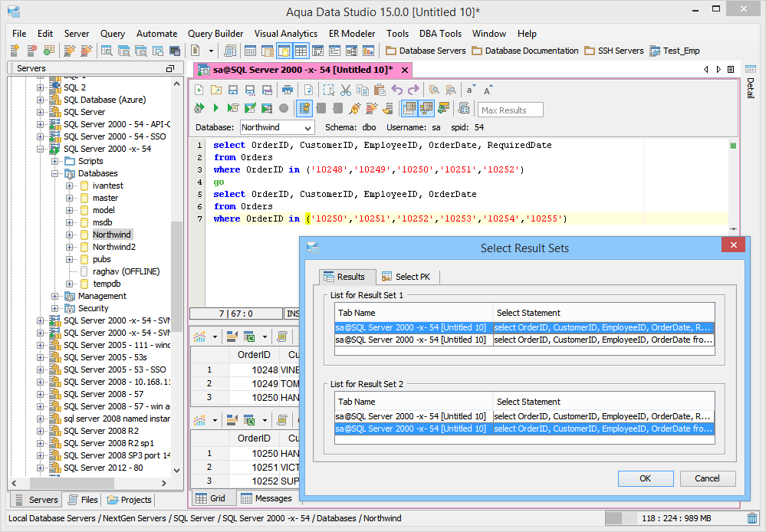The width and height of the screenshot is (766, 532).
Task: Expand the pubs database node
Action: pyautogui.click(x=71, y=259)
